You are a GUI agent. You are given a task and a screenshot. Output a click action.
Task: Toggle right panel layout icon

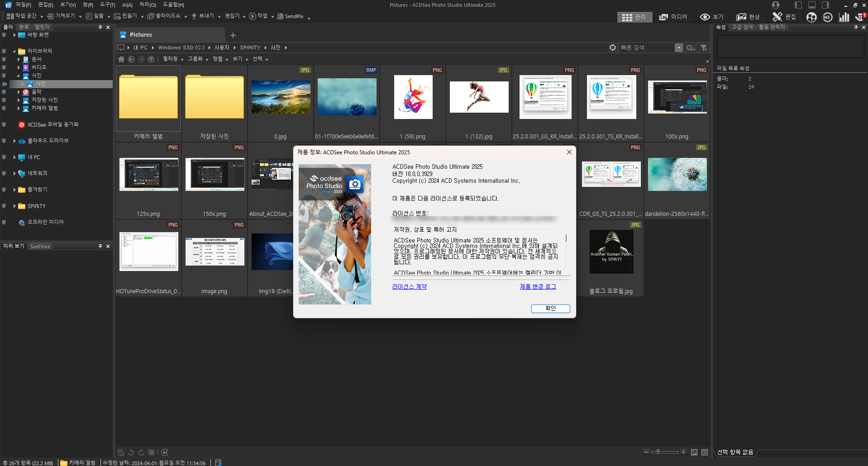(825, 5)
